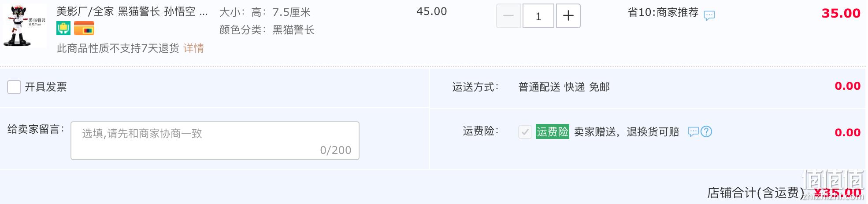This screenshot has height=204, width=868.
Task: Click the green 运费险 label badge
Action: tap(553, 131)
